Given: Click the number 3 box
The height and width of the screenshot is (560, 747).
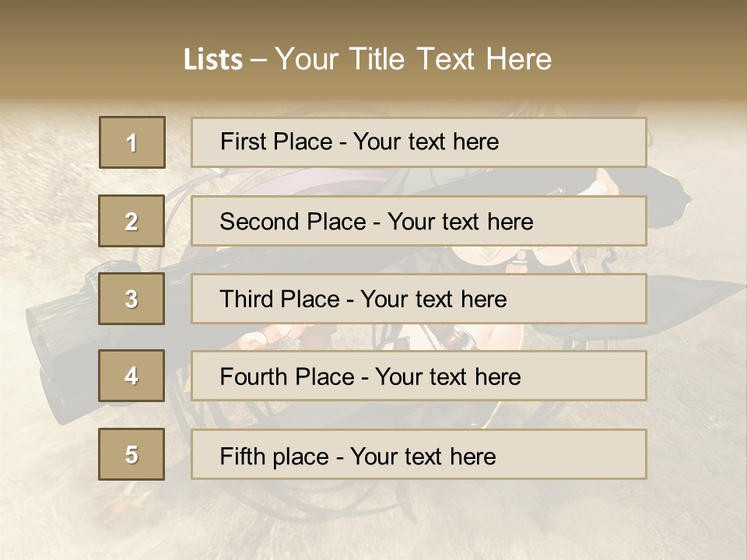Looking at the screenshot, I should (x=132, y=299).
